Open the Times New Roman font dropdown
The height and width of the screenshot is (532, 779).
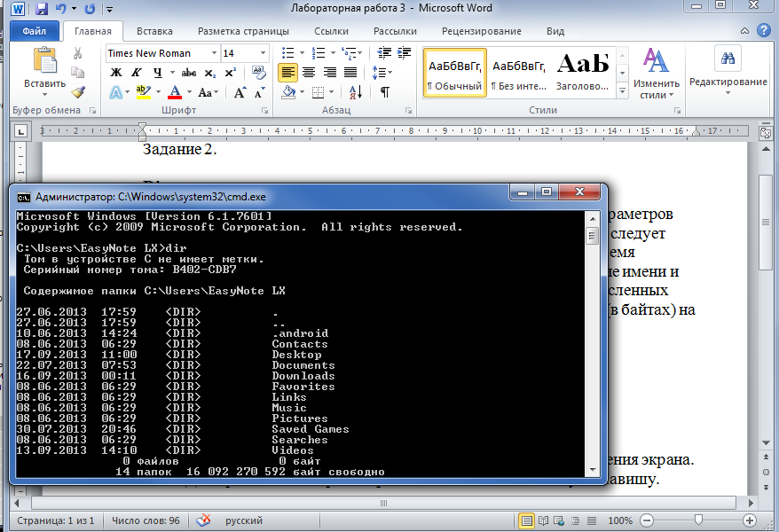coord(214,53)
